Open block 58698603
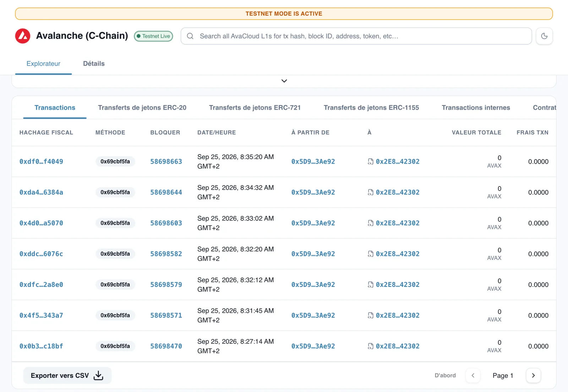This screenshot has height=392, width=568. click(x=166, y=223)
